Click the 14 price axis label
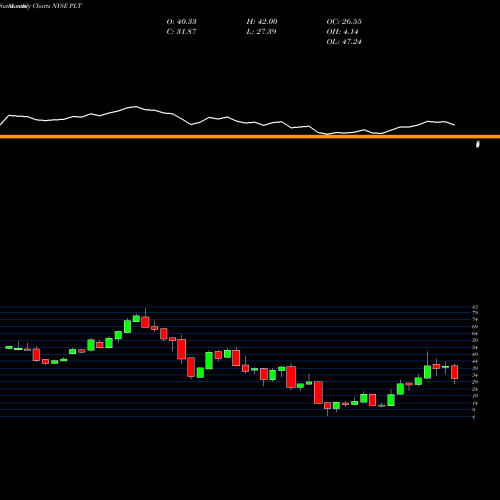Screen dimensions: 500x500 475,403
